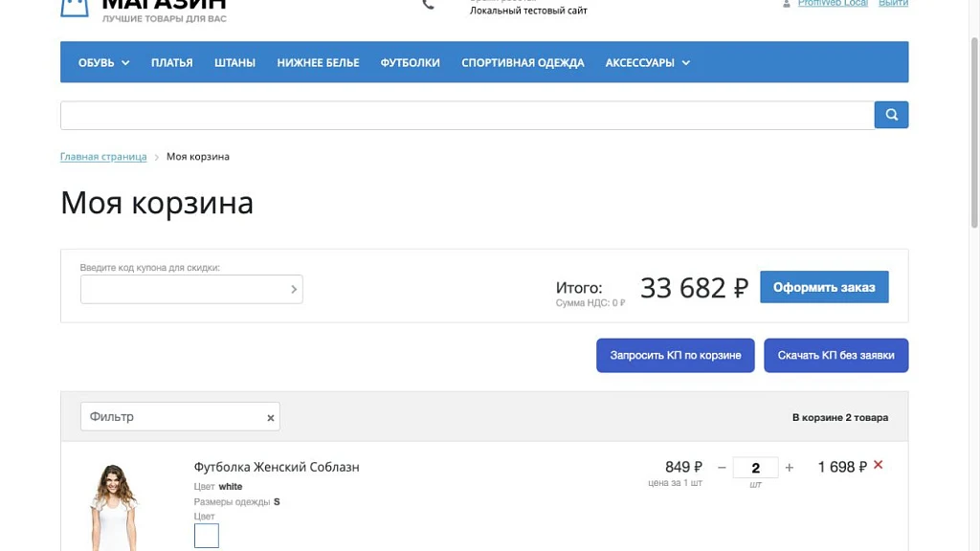Decrease quantity with minus button
980x551 pixels.
tap(722, 467)
